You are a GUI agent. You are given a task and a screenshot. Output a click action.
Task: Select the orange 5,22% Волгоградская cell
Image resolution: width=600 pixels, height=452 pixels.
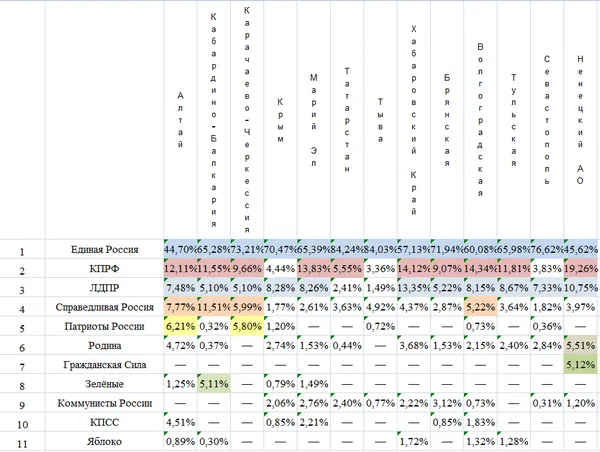(x=480, y=307)
